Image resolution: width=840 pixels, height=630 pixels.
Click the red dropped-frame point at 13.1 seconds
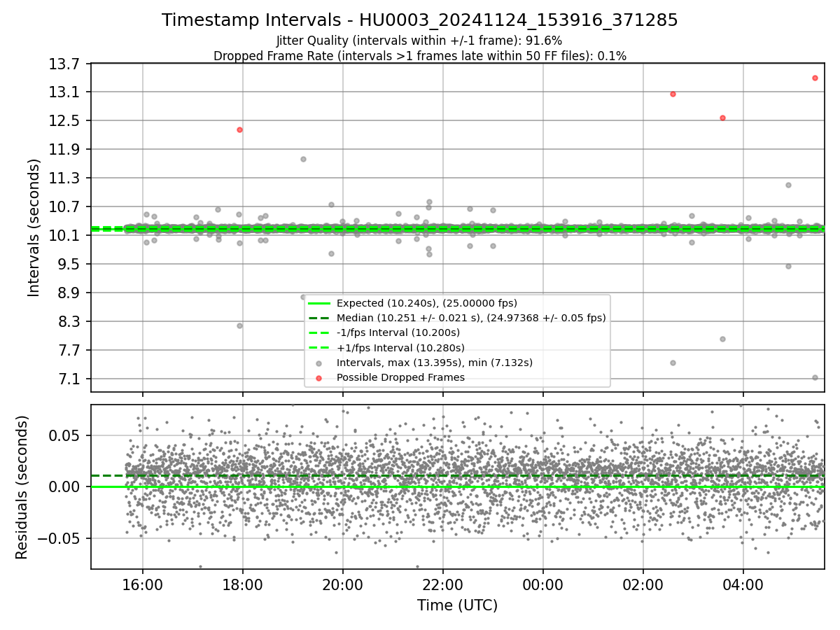pos(673,94)
